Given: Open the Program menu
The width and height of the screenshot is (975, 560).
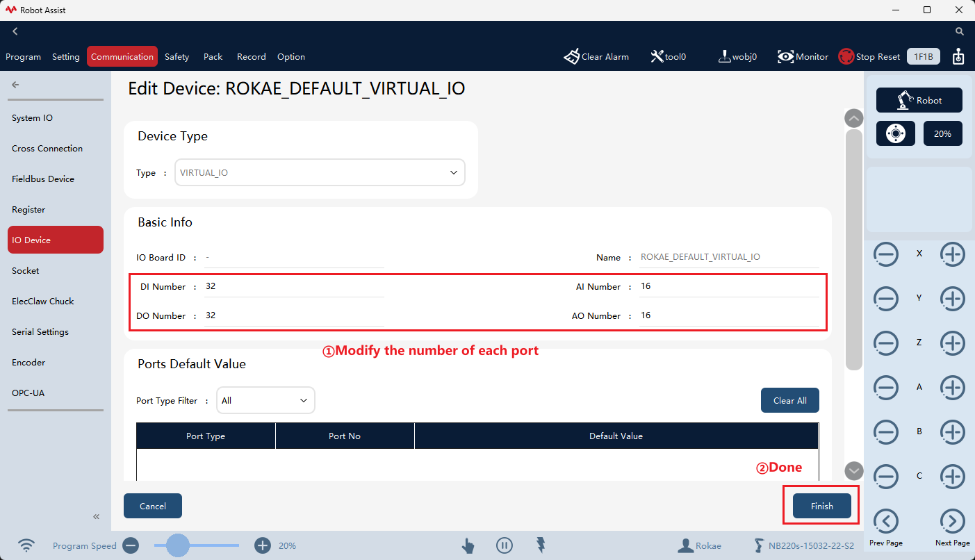Looking at the screenshot, I should 24,57.
